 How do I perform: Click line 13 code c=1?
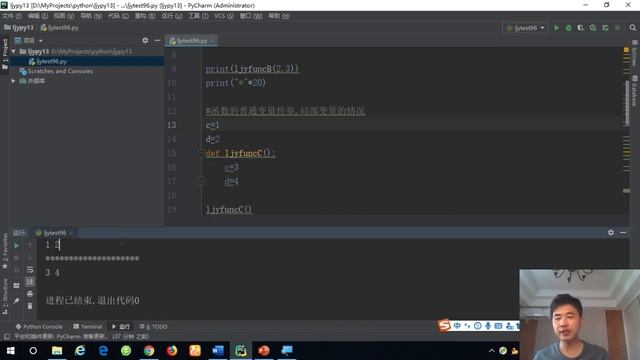212,125
